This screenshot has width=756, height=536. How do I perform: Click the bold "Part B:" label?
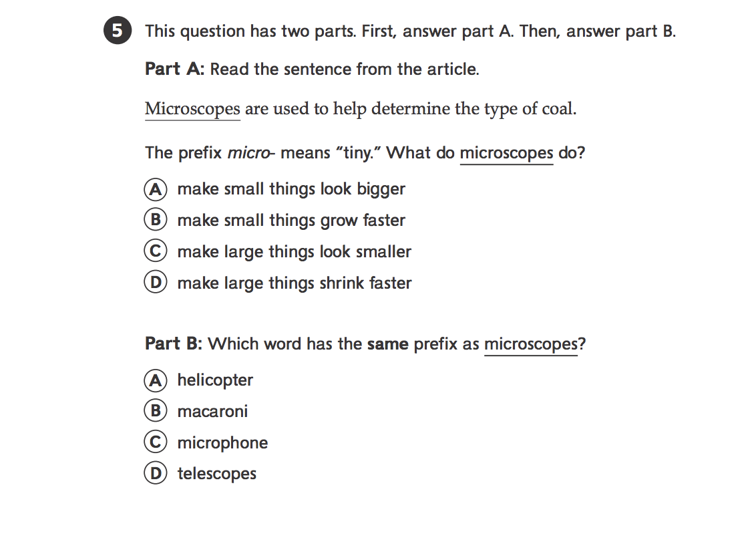174,344
